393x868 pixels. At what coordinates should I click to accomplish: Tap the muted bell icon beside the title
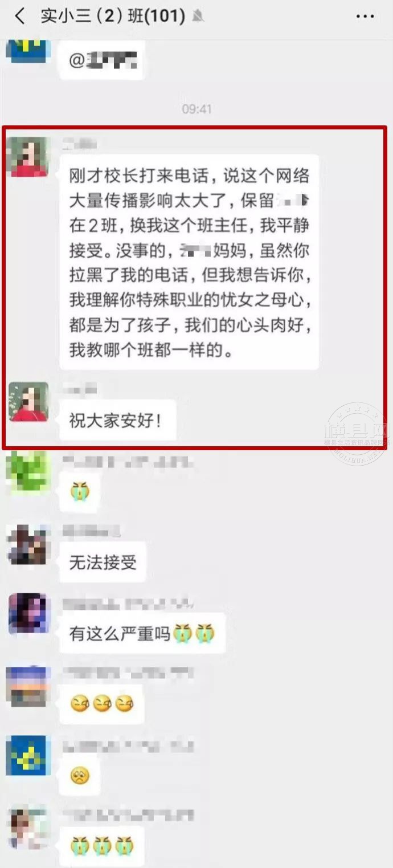point(198,17)
